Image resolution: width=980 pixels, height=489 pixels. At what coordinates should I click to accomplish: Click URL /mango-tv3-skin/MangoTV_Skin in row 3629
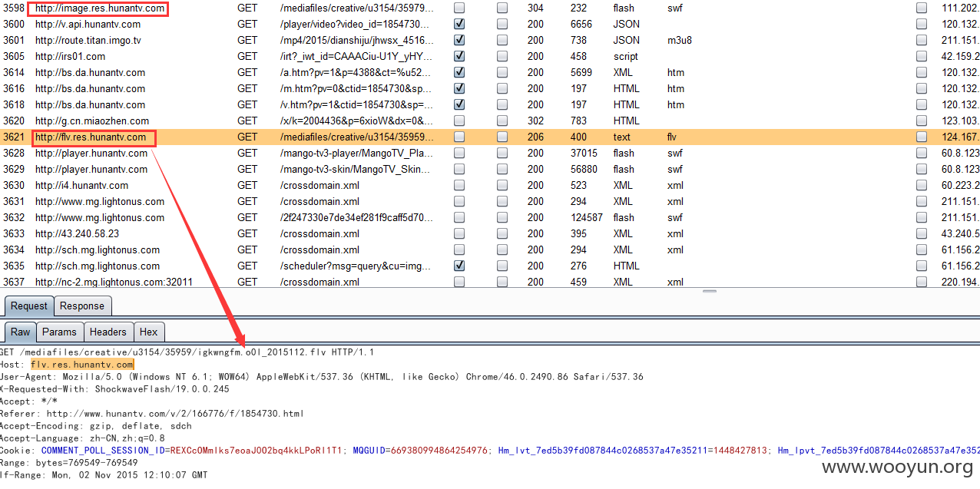click(356, 170)
